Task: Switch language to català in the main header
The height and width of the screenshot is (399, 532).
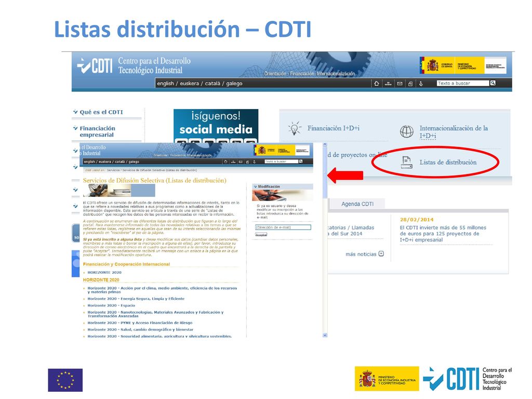Action: coord(212,84)
